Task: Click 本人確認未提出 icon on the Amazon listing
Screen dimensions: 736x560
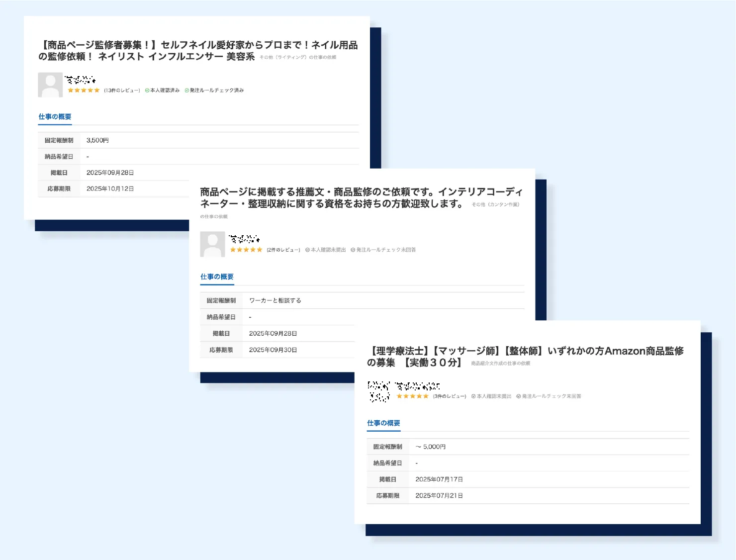Action: point(473,396)
